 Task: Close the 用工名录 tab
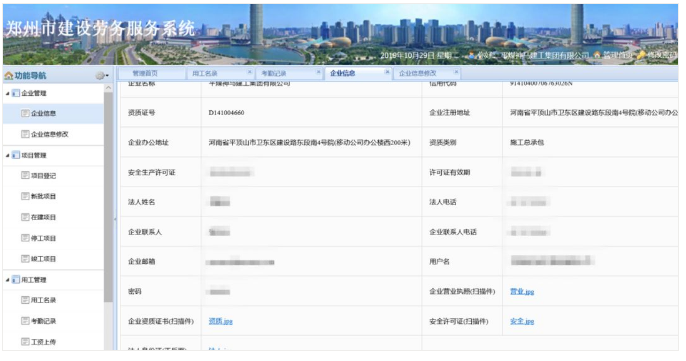(x=250, y=72)
